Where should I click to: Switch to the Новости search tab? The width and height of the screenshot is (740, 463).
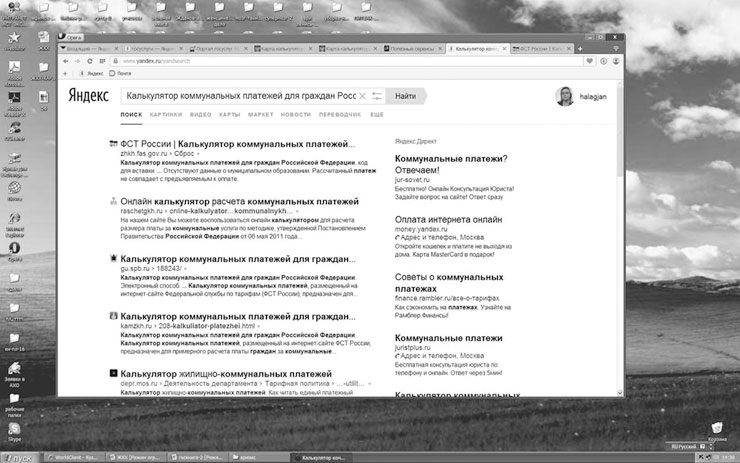coord(295,115)
